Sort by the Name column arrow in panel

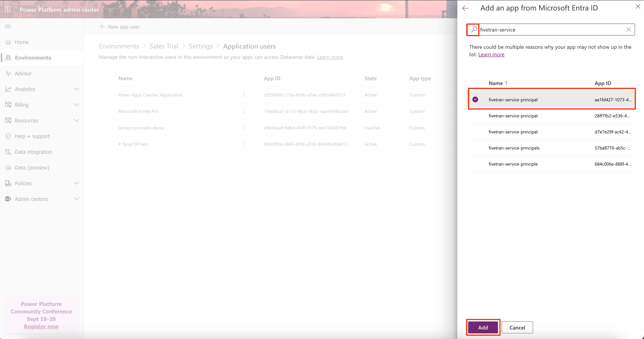(506, 83)
